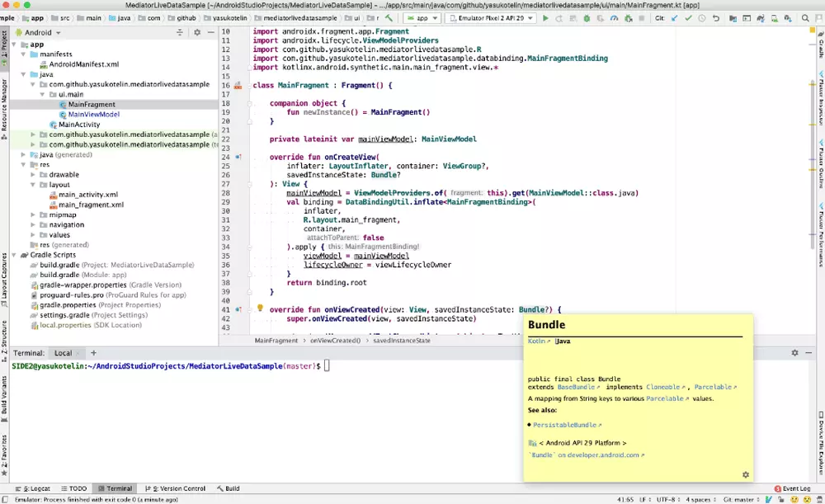Collapse the manifests folder
Screen dimensions: 825x504
23,54
